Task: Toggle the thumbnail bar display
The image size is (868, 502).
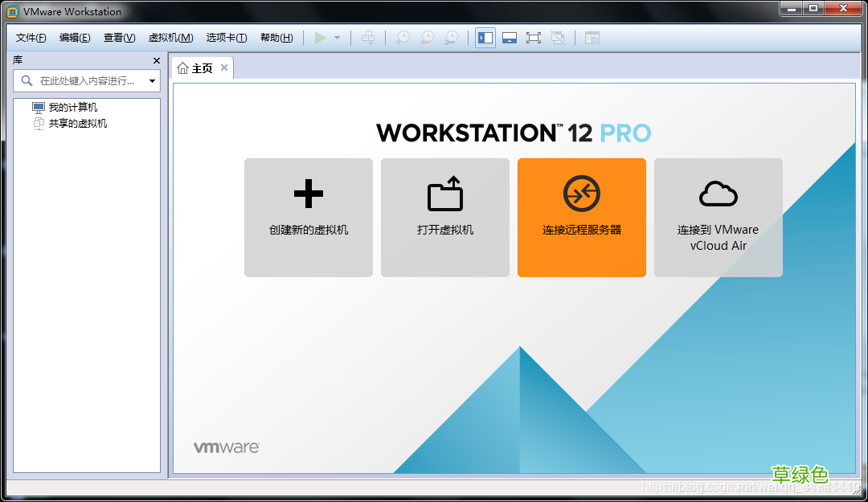Action: click(510, 37)
